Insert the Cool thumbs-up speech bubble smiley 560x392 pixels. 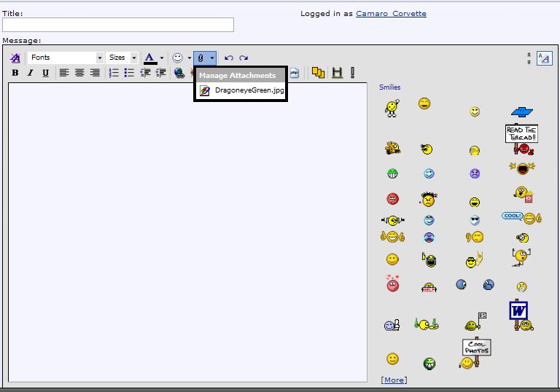[x=522, y=217]
